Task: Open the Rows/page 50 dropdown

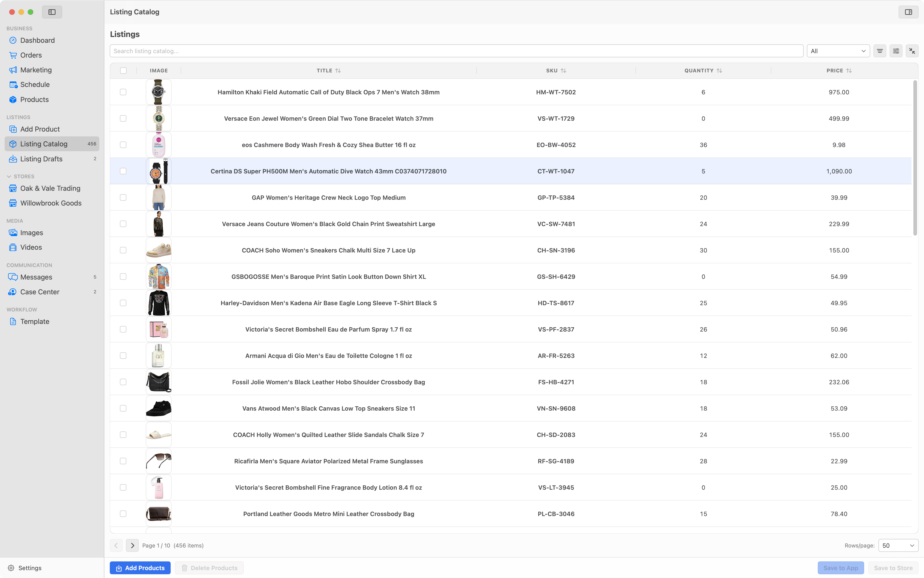Action: pyautogui.click(x=898, y=545)
